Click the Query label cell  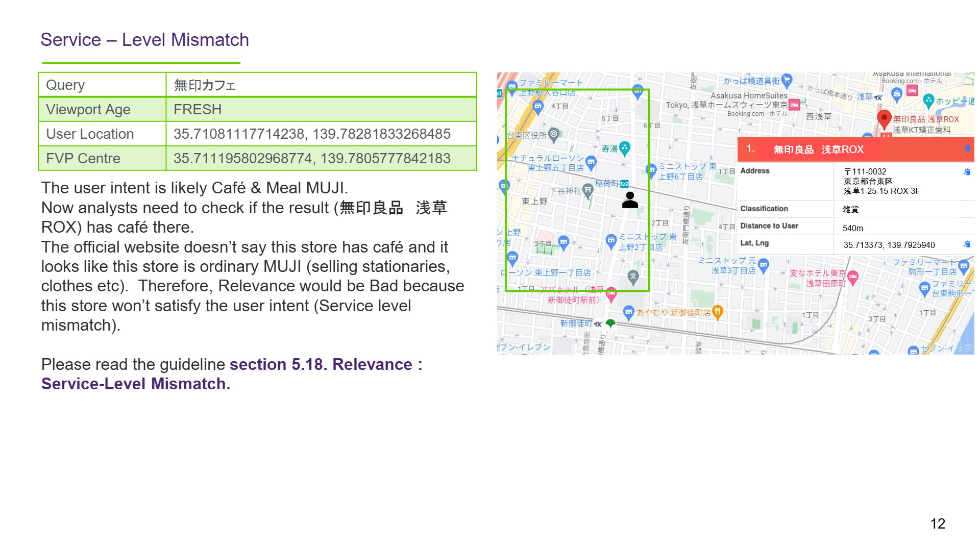tap(102, 85)
